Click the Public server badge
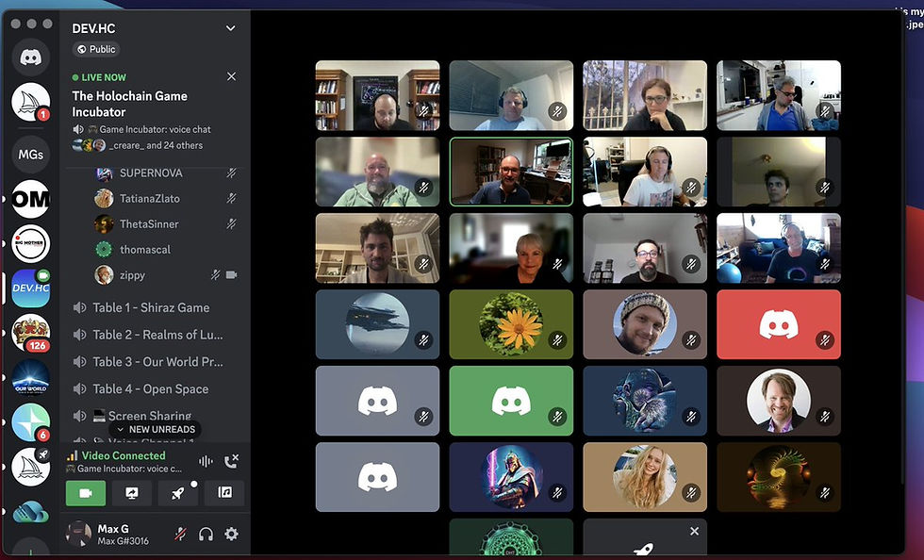Viewport: 924px width, 560px height. point(96,50)
